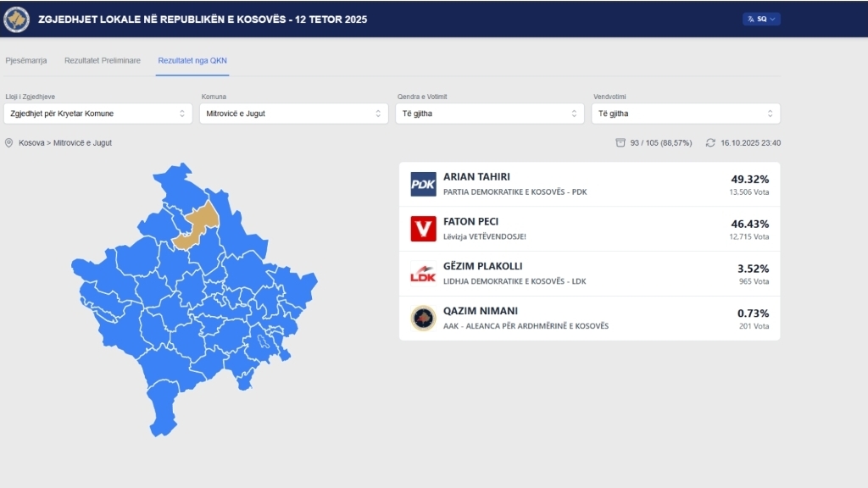Open the SQ language selector
The width and height of the screenshot is (868, 488).
point(761,19)
